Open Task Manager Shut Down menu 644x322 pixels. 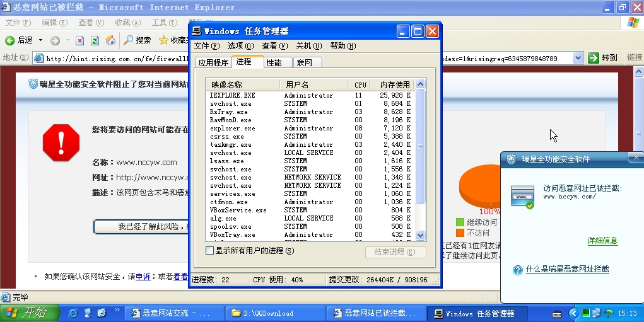(309, 46)
